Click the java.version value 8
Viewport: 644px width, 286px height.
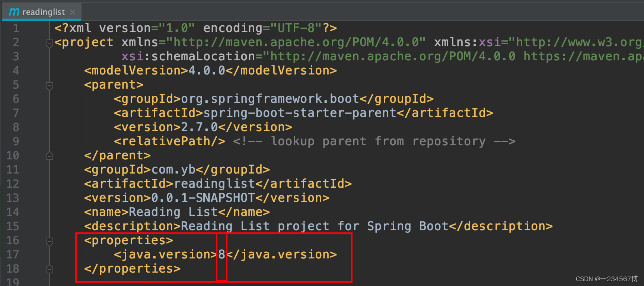pyautogui.click(x=221, y=255)
